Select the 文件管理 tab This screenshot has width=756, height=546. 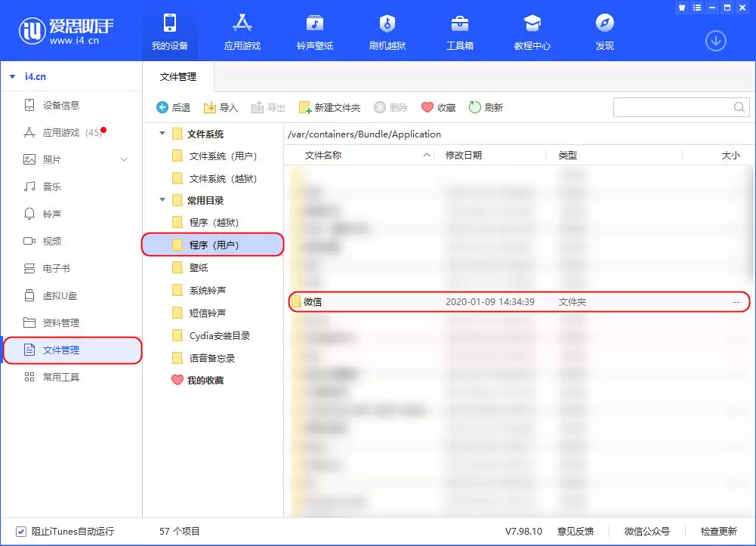coord(178,76)
